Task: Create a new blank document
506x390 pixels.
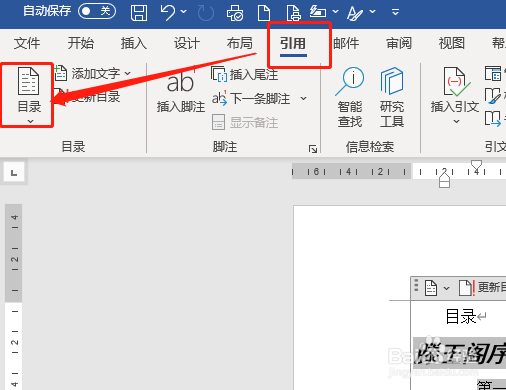Action: [264, 13]
